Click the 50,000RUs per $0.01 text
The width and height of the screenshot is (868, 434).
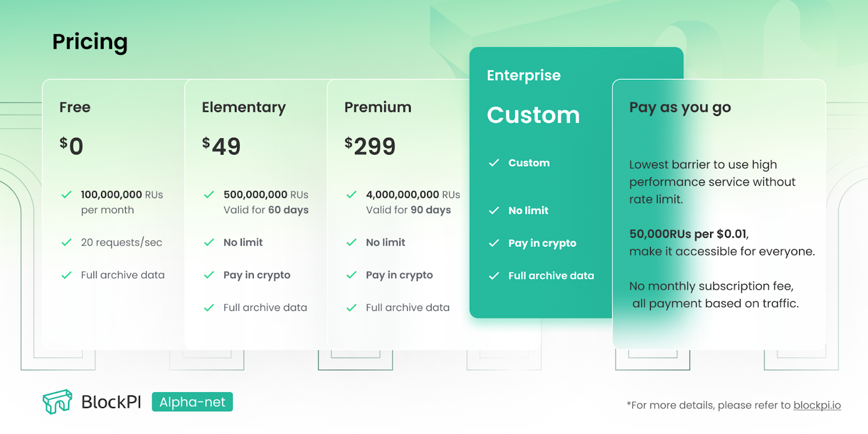(688, 234)
